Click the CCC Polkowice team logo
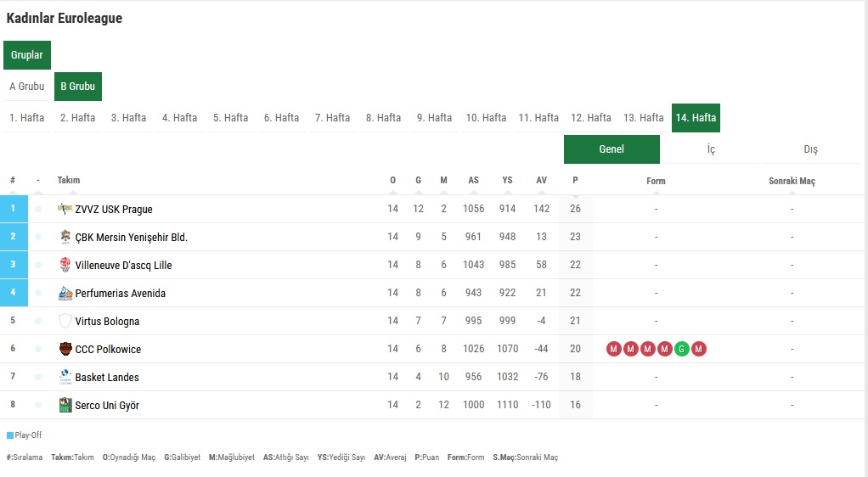Viewport: 868px width, 477px height. click(x=65, y=349)
